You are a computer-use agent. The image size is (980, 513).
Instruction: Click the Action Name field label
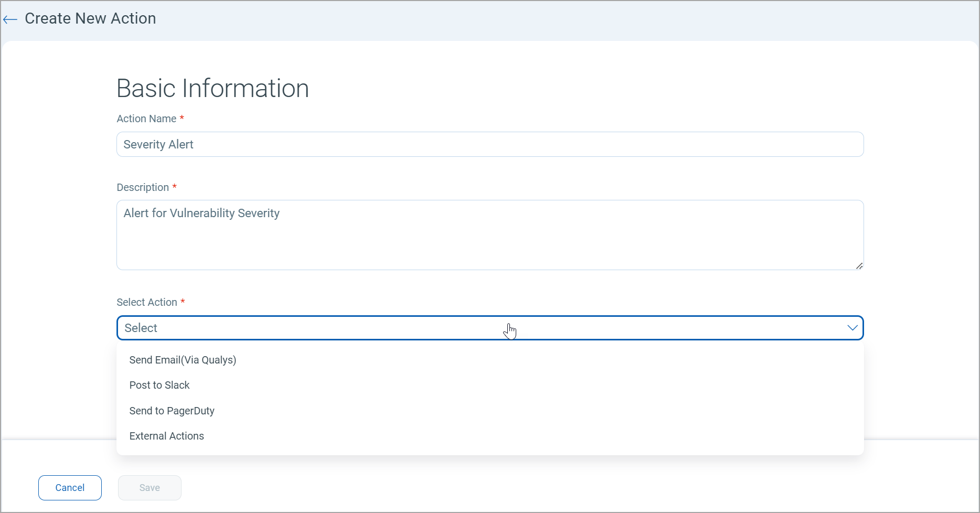point(146,119)
